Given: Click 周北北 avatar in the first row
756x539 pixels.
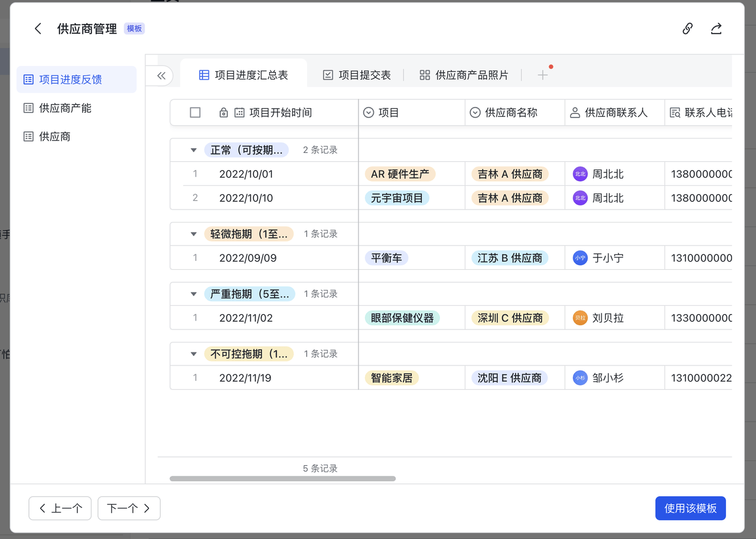Looking at the screenshot, I should click(x=580, y=174).
